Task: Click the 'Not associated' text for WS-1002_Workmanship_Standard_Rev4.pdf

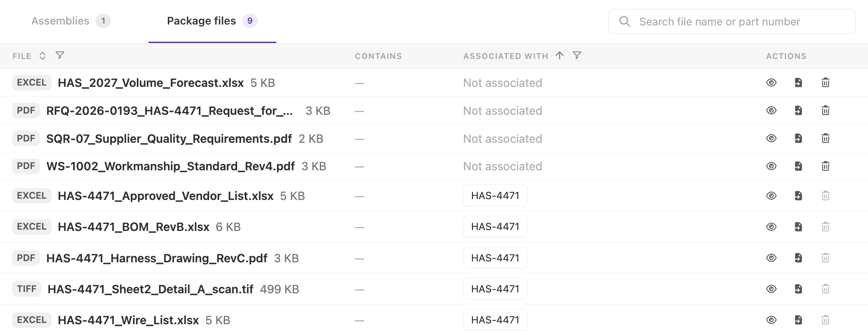Action: 503,166
